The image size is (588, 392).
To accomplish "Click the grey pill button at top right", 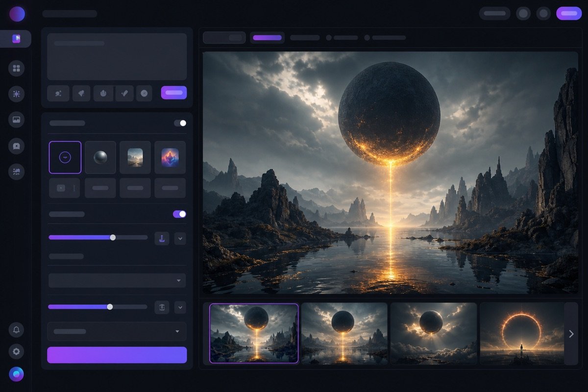I will [x=494, y=13].
